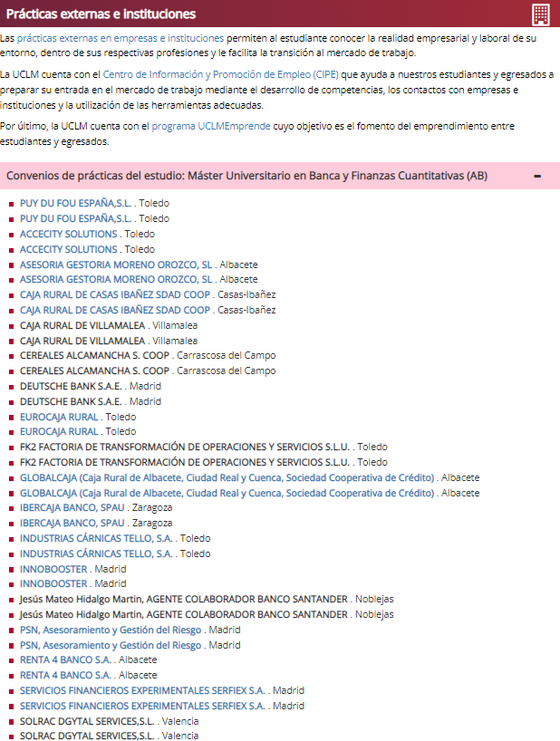The image size is (560, 741).
Task: Click the building icon in the header
Action: (541, 14)
